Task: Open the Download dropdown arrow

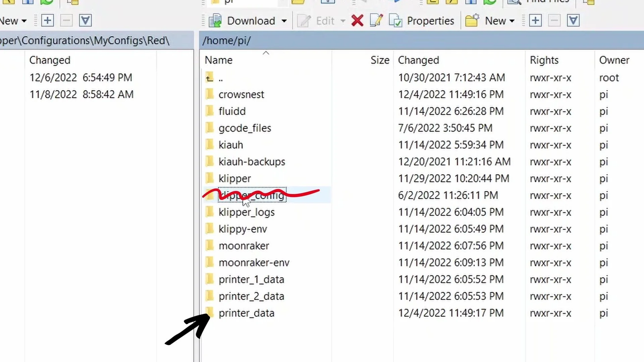Action: pyautogui.click(x=284, y=21)
